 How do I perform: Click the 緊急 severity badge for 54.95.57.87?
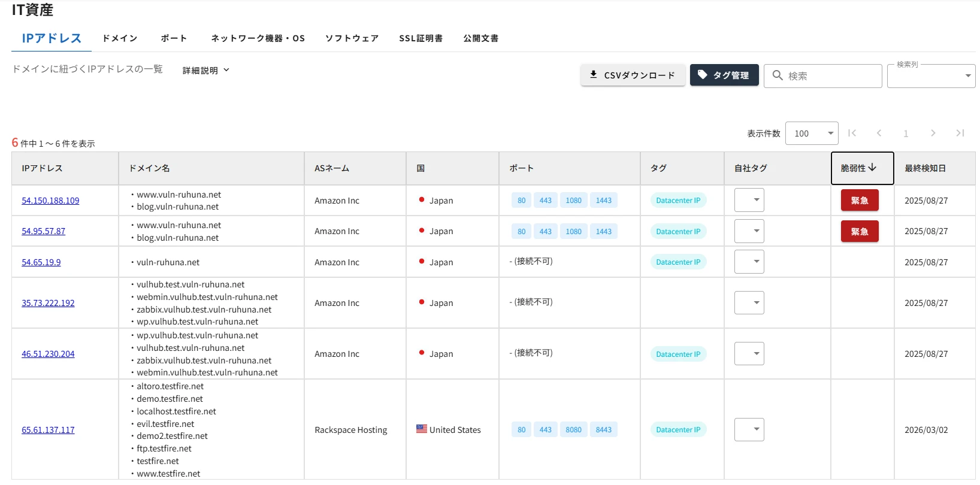[860, 231]
